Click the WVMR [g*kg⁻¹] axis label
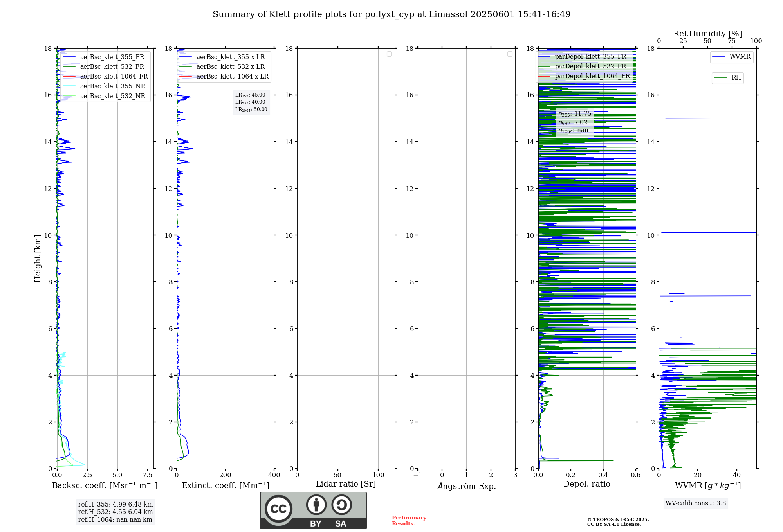 coord(708,485)
